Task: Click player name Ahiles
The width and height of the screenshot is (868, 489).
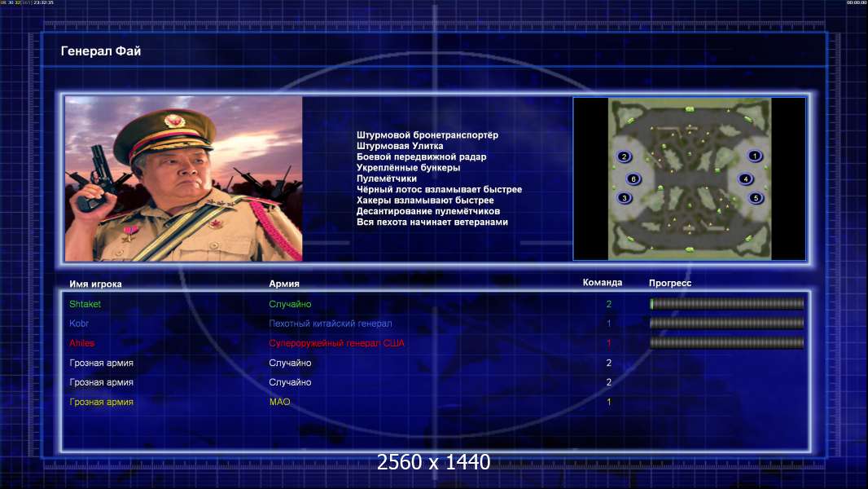Action: point(82,343)
